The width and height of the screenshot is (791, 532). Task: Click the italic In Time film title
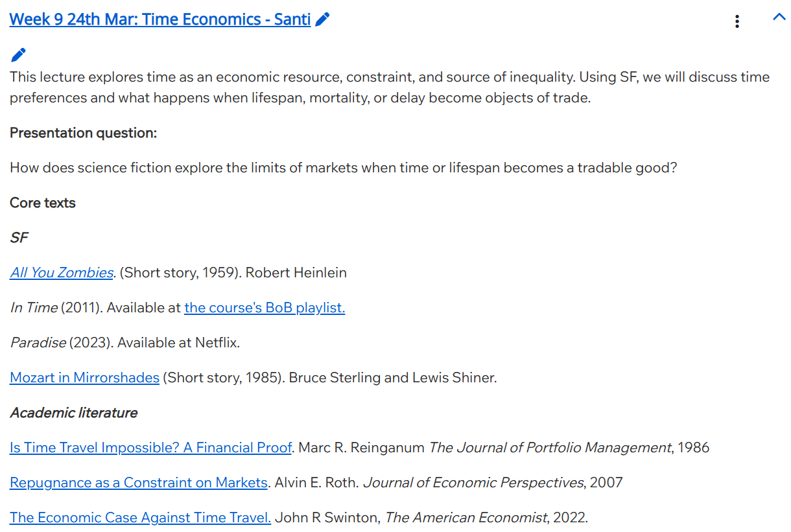[x=34, y=308]
